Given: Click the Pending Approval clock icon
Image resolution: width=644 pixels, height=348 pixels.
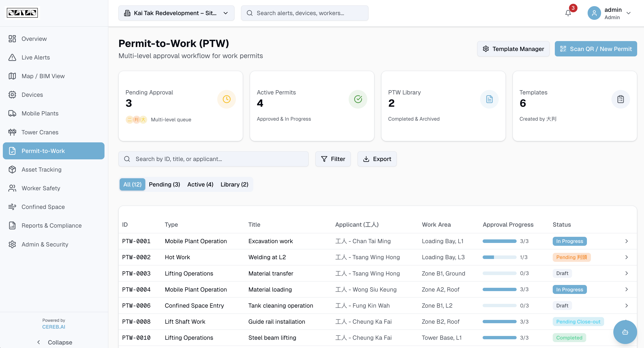Looking at the screenshot, I should click(226, 99).
